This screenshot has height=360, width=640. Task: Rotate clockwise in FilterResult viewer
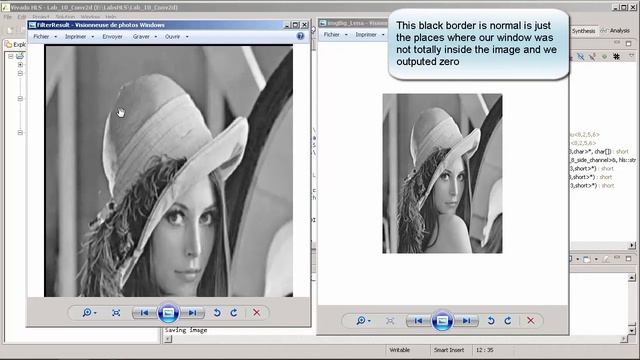(234, 313)
